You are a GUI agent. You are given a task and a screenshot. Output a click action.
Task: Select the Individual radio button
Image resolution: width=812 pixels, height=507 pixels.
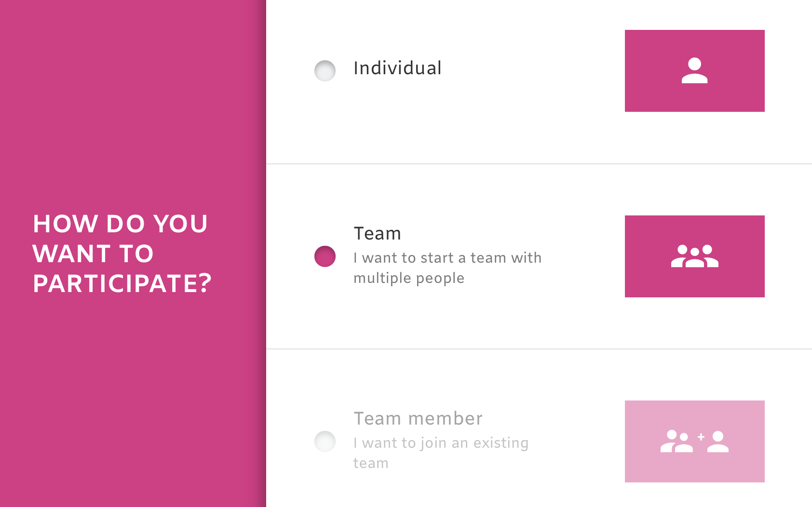(325, 71)
